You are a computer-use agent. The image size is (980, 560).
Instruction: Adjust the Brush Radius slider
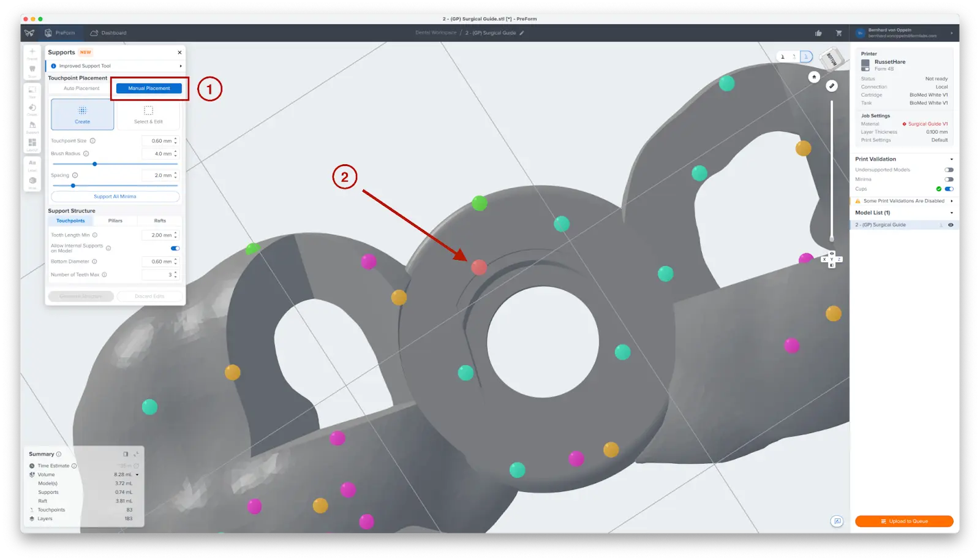coord(95,164)
